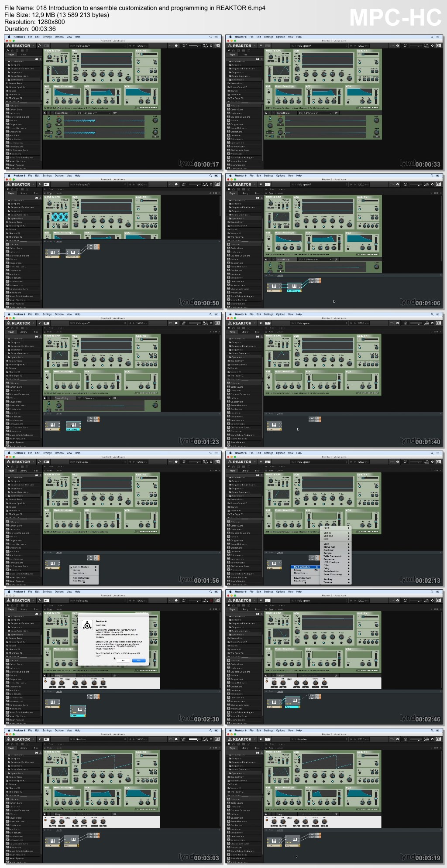Open the Panel submenu in 00:02:13 frame
The image size is (447, 868).
[x=336, y=528]
